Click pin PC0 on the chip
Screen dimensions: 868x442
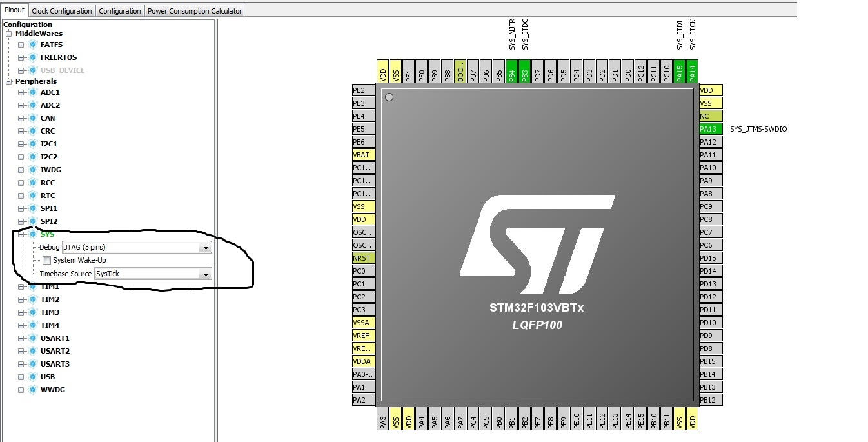363,271
